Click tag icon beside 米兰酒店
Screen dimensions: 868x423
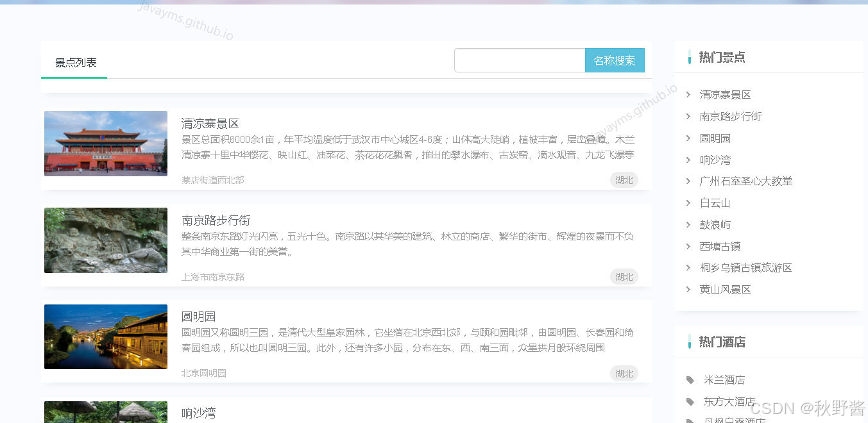tap(690, 380)
